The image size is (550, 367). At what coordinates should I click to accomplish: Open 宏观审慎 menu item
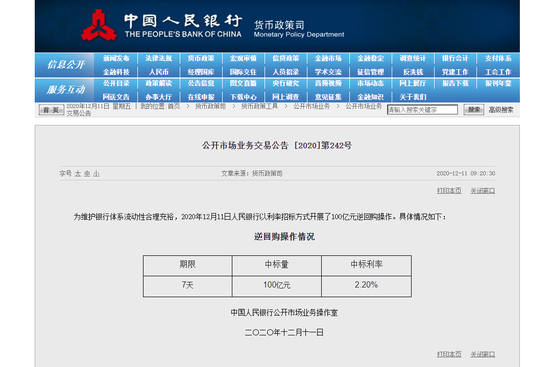(x=243, y=58)
